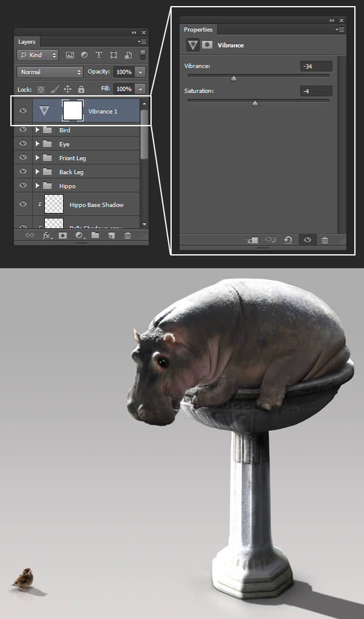Hide the Back Leg group

click(23, 171)
